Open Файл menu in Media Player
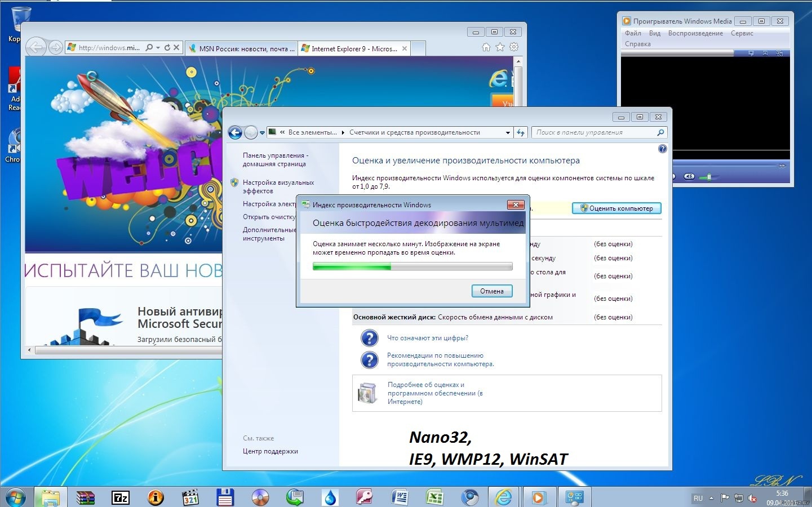The image size is (812, 507). coord(633,33)
